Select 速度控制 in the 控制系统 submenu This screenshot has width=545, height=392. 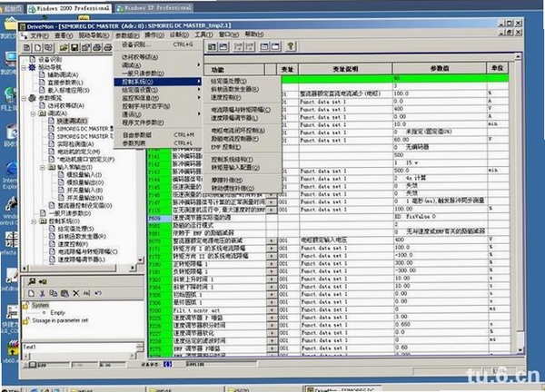pyautogui.click(x=243, y=98)
